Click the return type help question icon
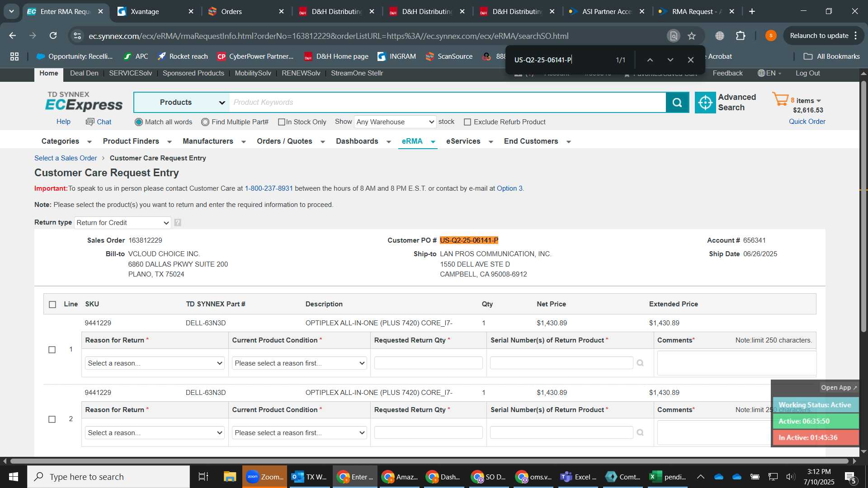The height and width of the screenshot is (488, 868). [178, 222]
